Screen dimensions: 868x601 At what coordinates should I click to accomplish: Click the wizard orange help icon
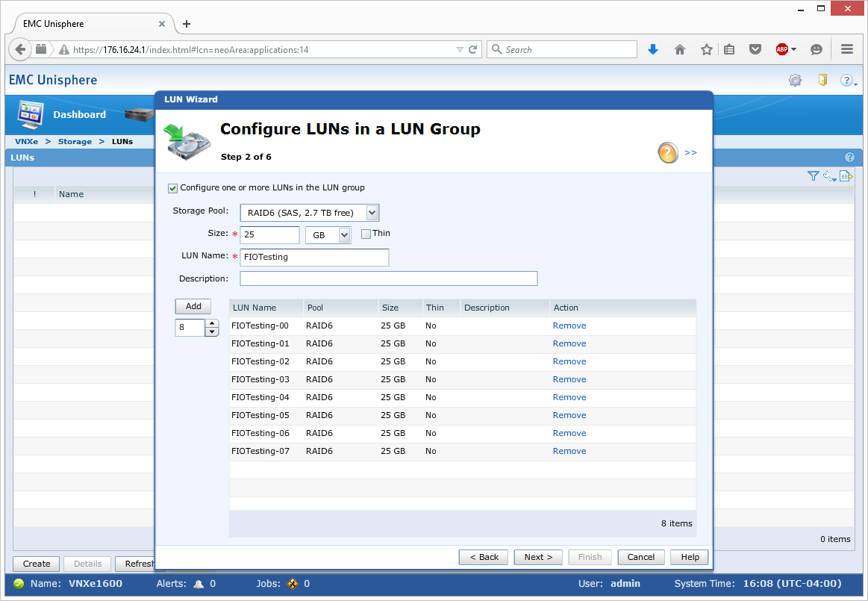pyautogui.click(x=668, y=152)
